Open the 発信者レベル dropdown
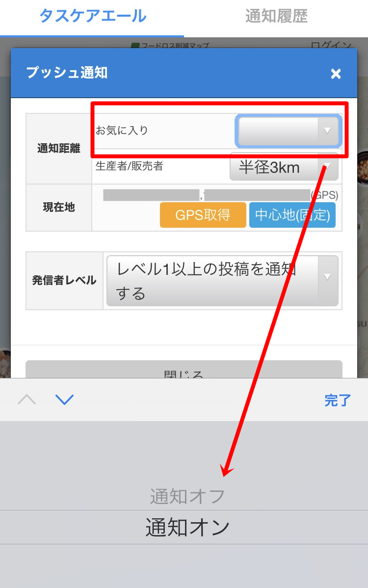This screenshot has width=368, height=588. (x=222, y=280)
